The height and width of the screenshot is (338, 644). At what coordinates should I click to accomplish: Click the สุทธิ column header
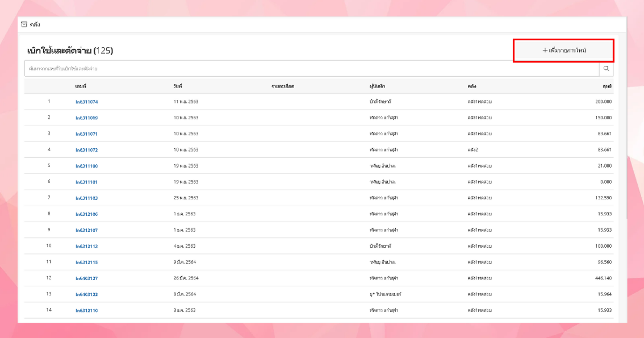click(x=607, y=86)
